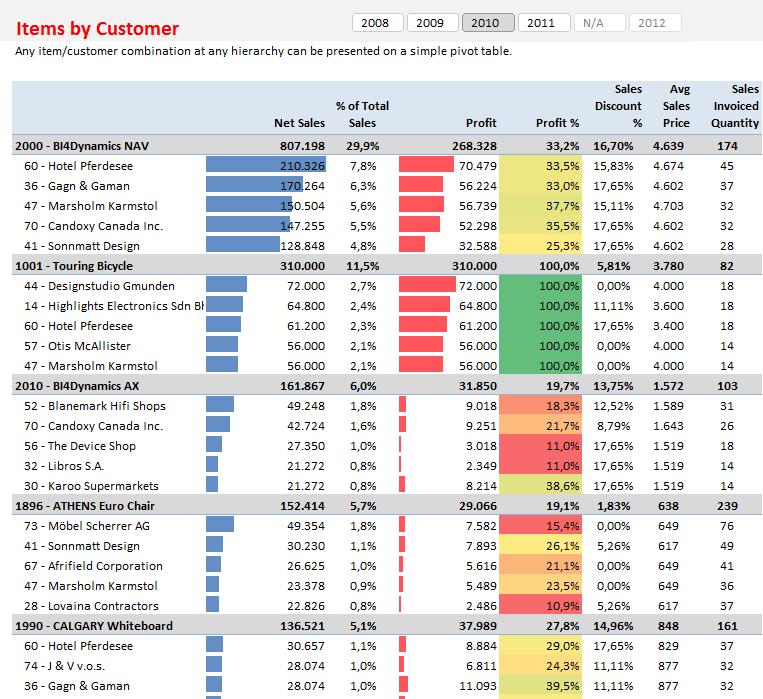The width and height of the screenshot is (763, 699).
Task: Click 36 - Gagn & Gaman under BI4Dynamics NAV
Action: [77, 186]
